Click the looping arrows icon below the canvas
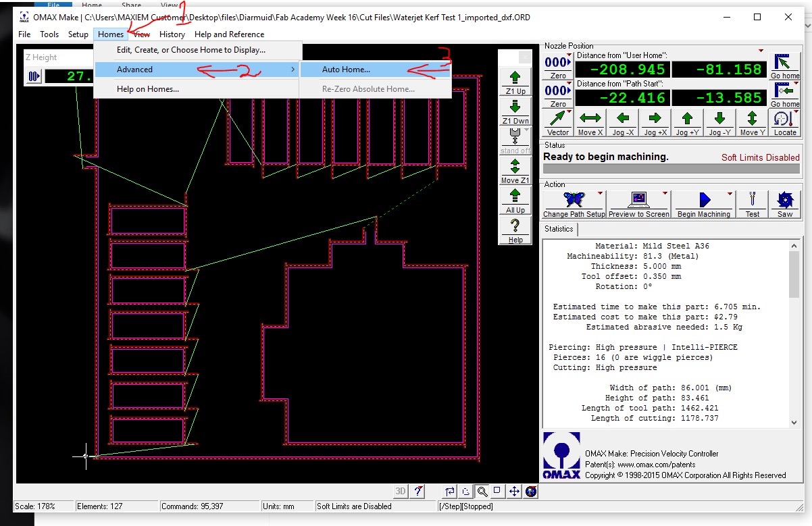Image resolution: width=812 pixels, height=526 pixels. coord(451,491)
